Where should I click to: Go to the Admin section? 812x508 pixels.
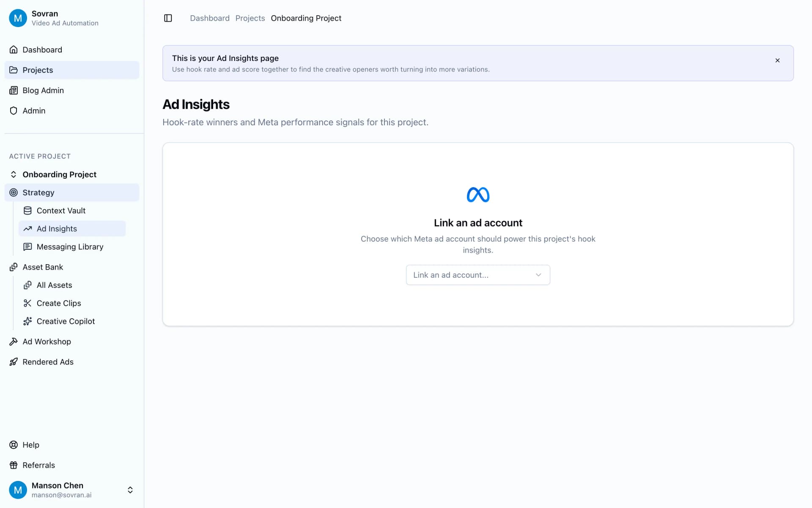pyautogui.click(x=72, y=110)
